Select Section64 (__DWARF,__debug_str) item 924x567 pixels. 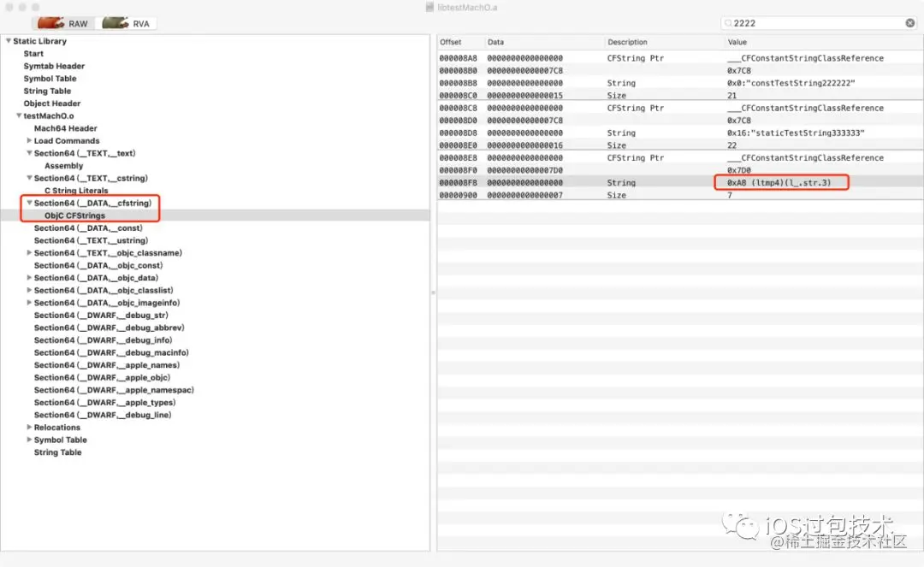tap(101, 315)
